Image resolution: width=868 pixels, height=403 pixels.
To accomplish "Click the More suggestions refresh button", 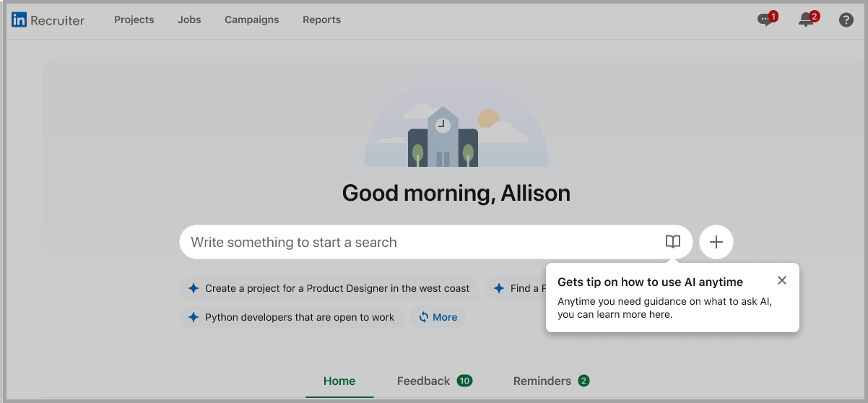I will tap(438, 317).
